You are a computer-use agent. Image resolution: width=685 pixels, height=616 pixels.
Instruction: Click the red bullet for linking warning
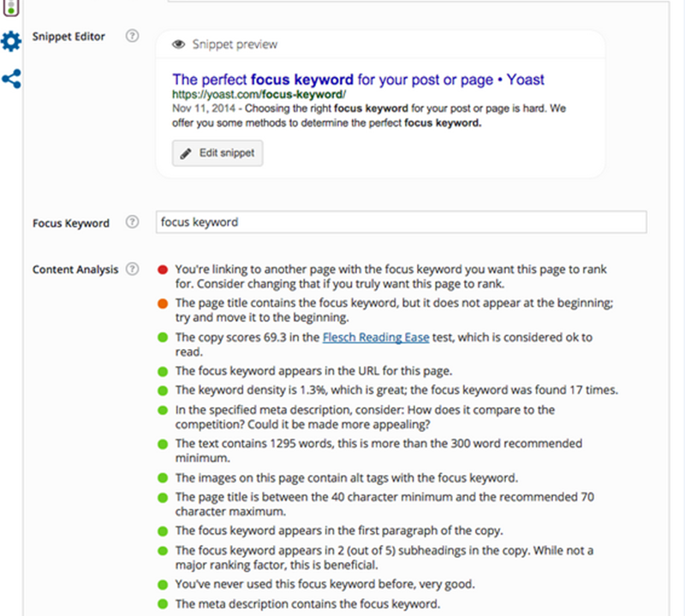pos(163,269)
